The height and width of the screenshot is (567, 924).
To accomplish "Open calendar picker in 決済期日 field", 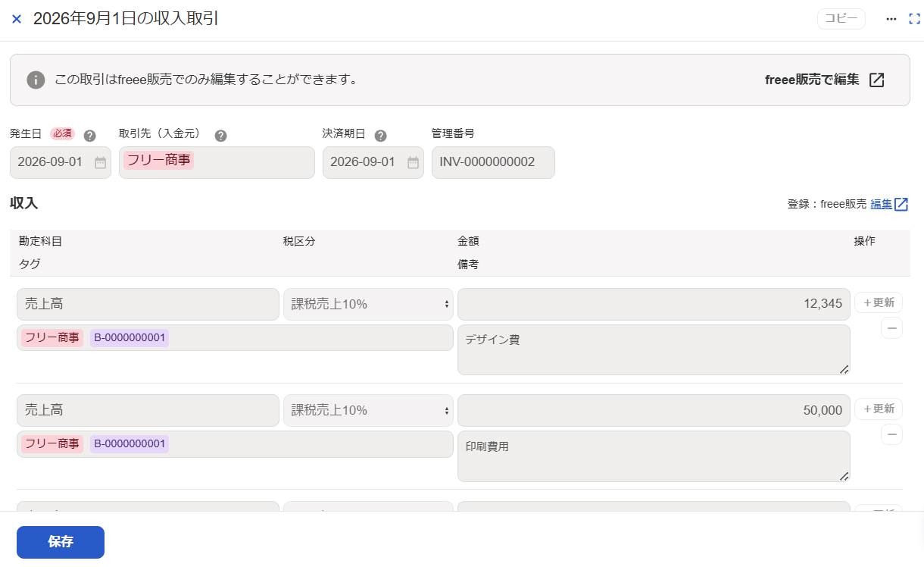I will pos(413,162).
